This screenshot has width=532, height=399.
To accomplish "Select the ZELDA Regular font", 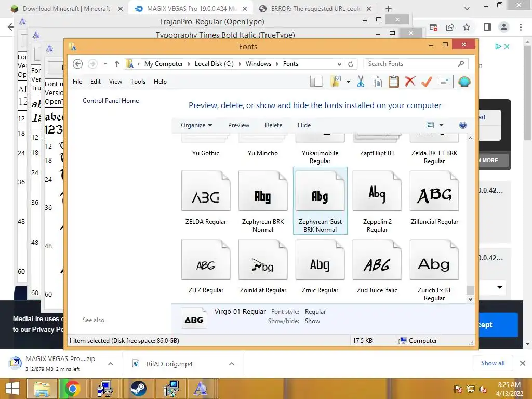I will coord(206,201).
